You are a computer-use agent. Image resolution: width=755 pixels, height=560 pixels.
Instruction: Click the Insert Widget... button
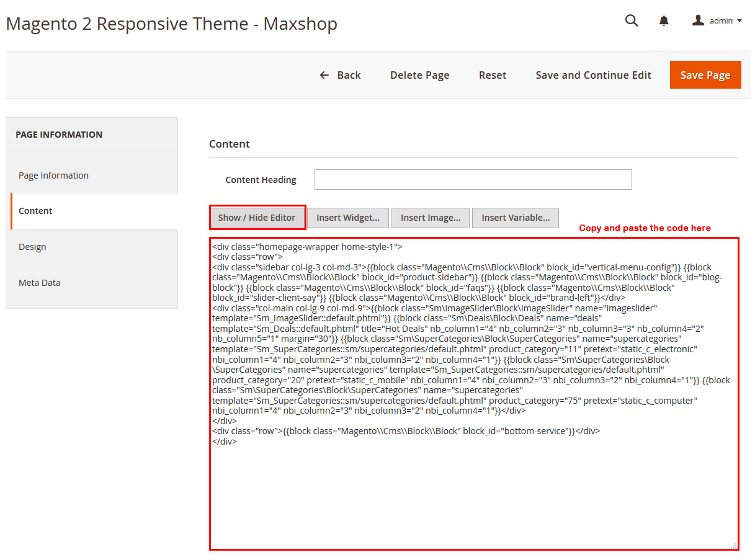[x=348, y=218]
